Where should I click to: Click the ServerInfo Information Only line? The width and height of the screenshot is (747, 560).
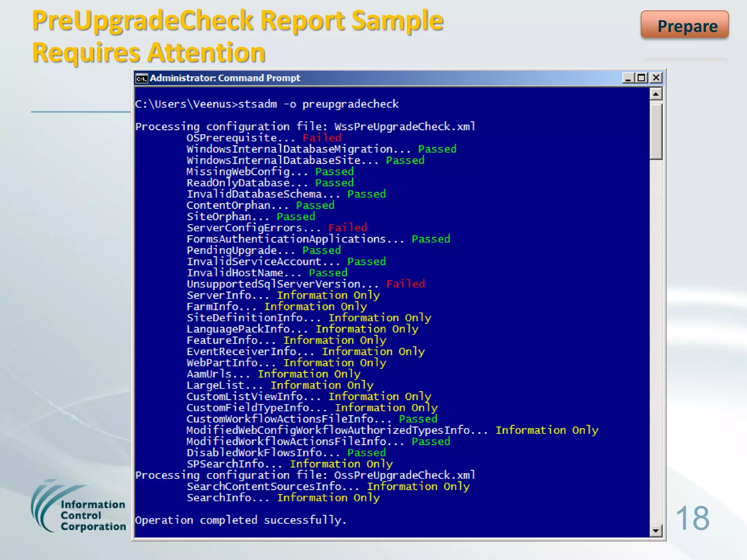click(x=283, y=295)
